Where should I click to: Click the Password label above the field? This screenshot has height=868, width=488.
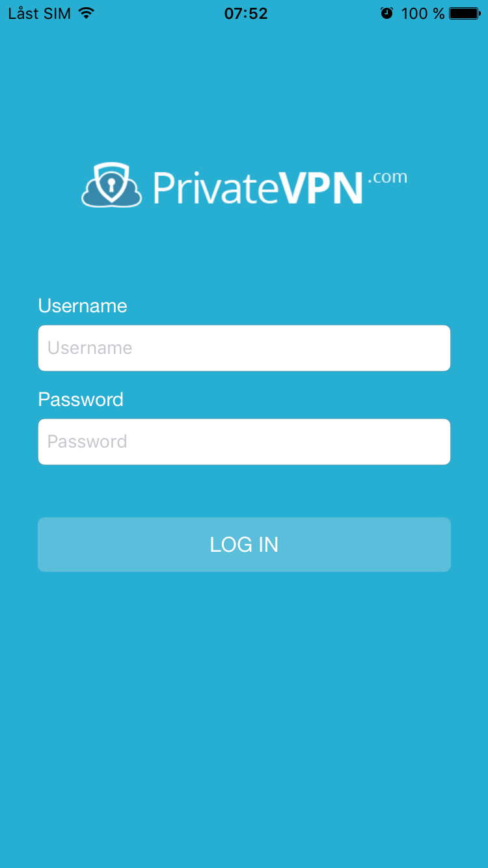coord(81,400)
